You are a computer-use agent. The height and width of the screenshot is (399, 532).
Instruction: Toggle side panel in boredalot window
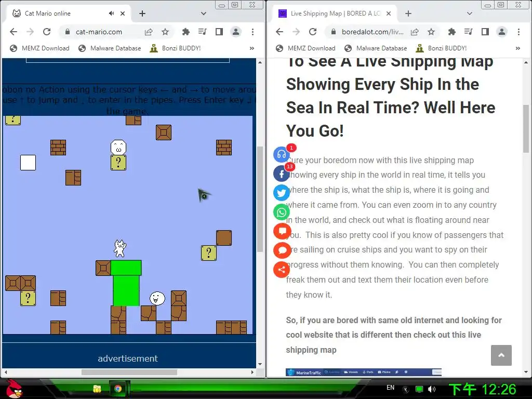pos(485,32)
